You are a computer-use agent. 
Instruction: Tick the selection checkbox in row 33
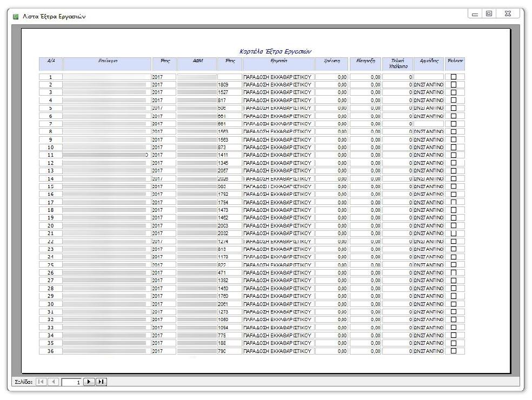[x=454, y=328]
